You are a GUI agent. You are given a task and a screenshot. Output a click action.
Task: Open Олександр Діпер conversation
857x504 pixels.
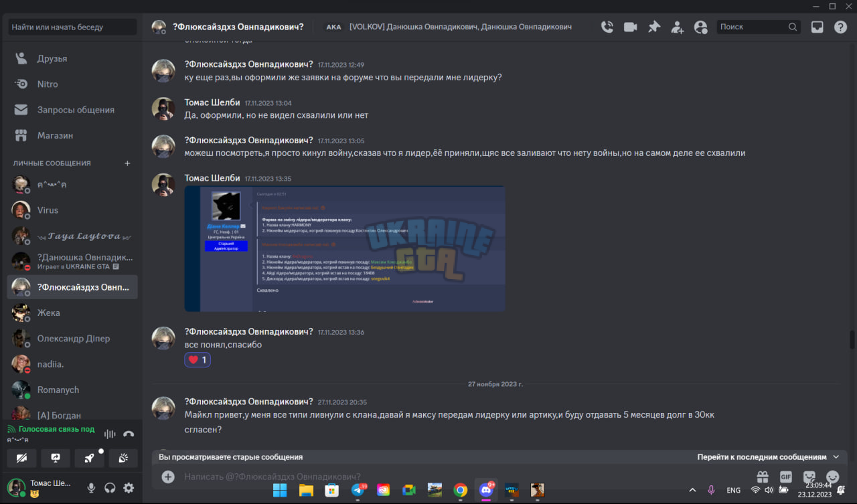72,339
